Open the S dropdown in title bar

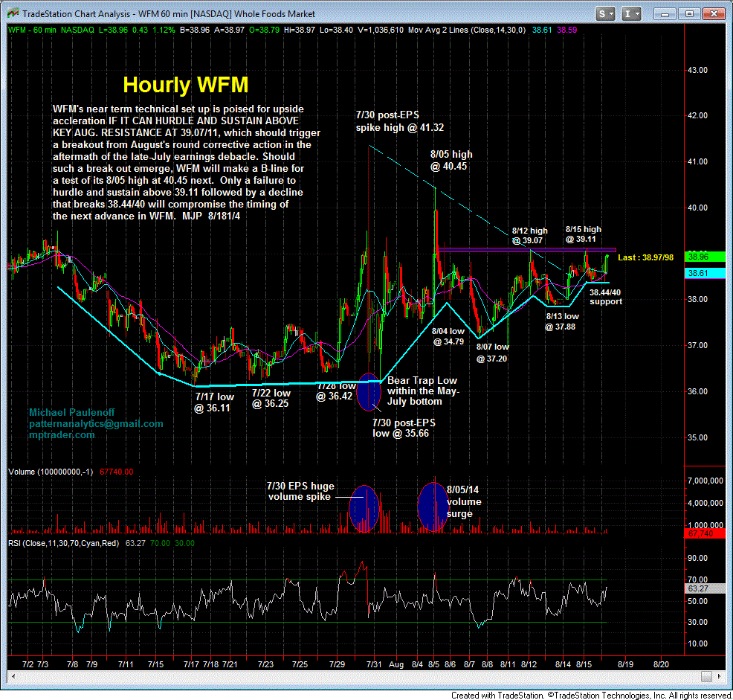[606, 14]
